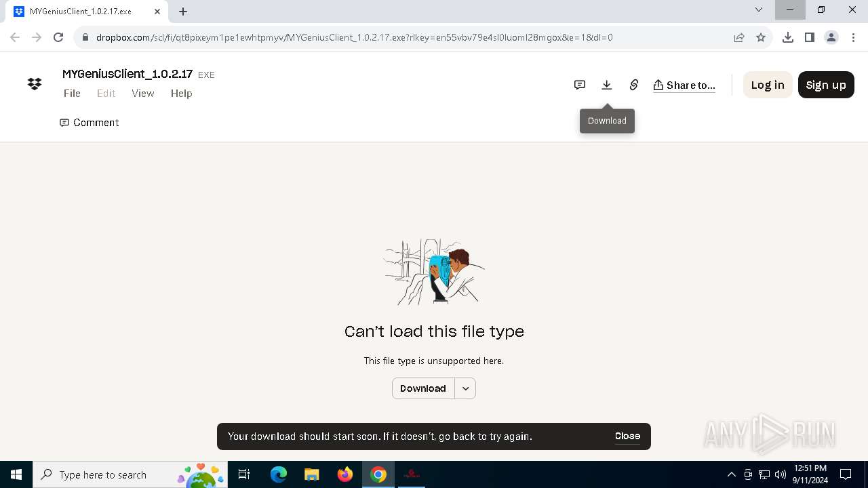The height and width of the screenshot is (488, 868).
Task: Open the View menu
Action: pos(143,94)
